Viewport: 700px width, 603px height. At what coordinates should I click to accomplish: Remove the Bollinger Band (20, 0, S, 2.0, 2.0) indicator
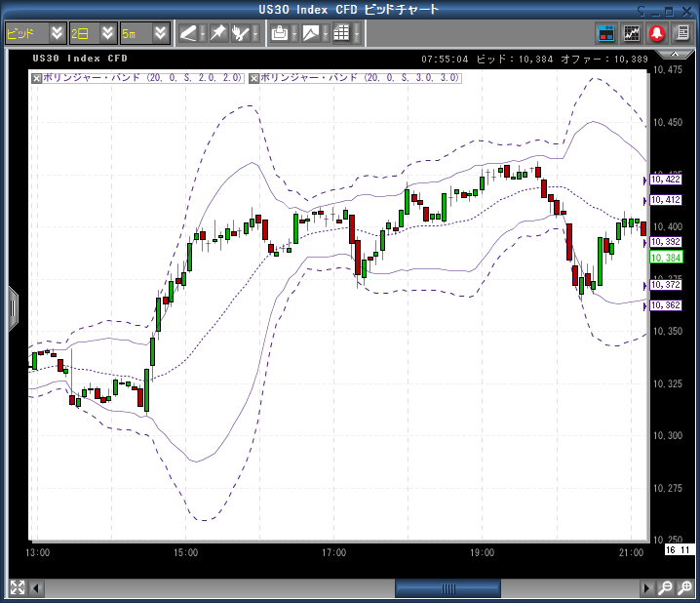[x=37, y=77]
